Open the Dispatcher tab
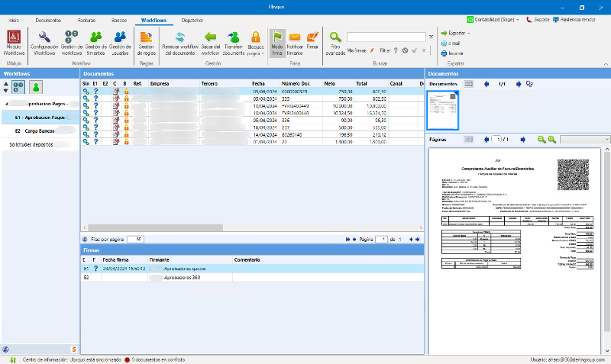 click(x=192, y=19)
